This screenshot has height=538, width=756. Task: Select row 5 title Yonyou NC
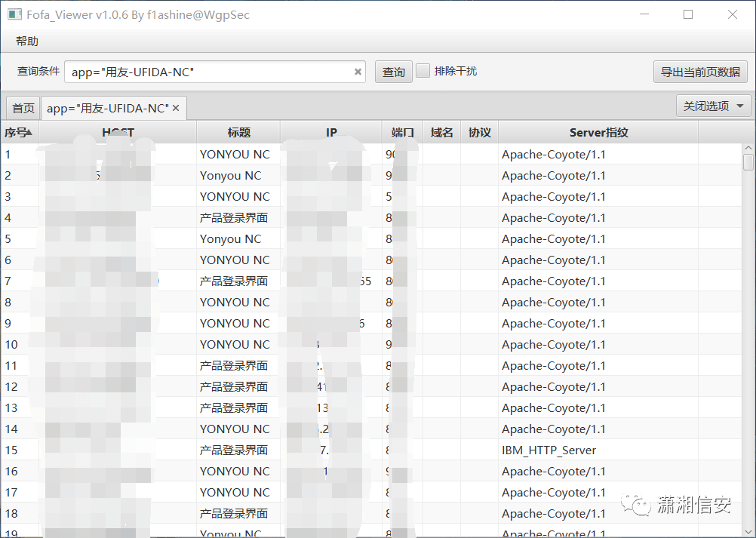pos(230,239)
